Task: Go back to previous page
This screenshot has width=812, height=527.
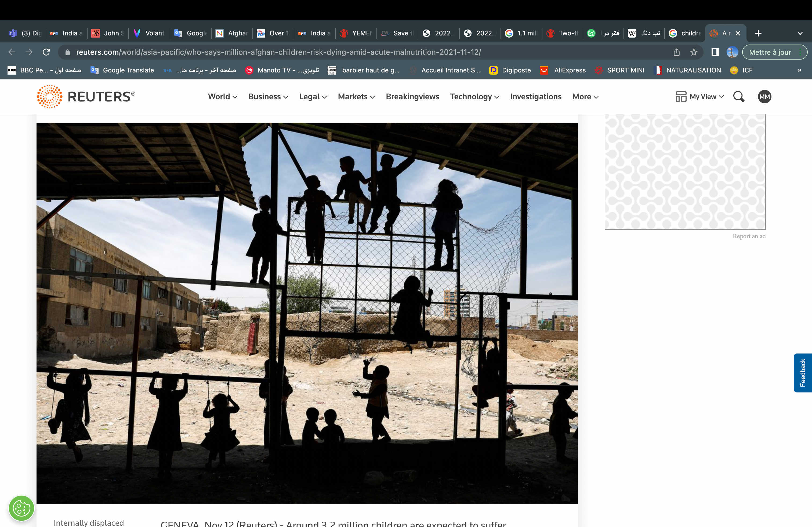Action: (x=12, y=52)
